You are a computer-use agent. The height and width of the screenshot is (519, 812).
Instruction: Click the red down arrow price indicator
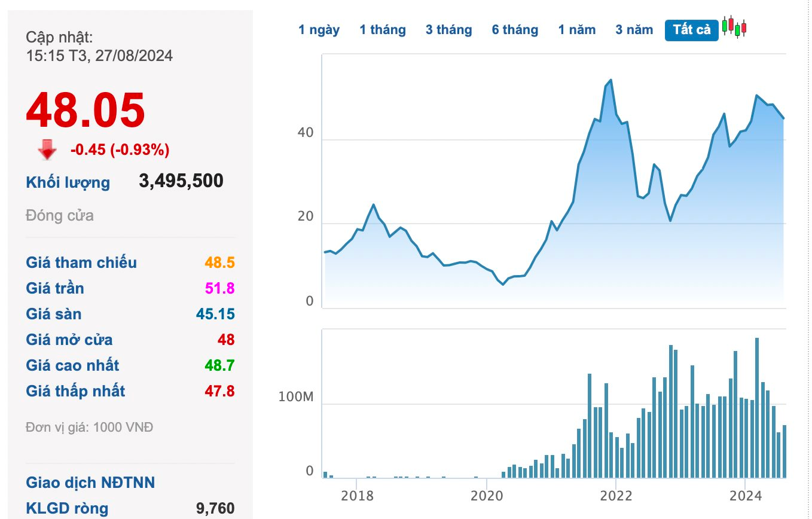47,150
